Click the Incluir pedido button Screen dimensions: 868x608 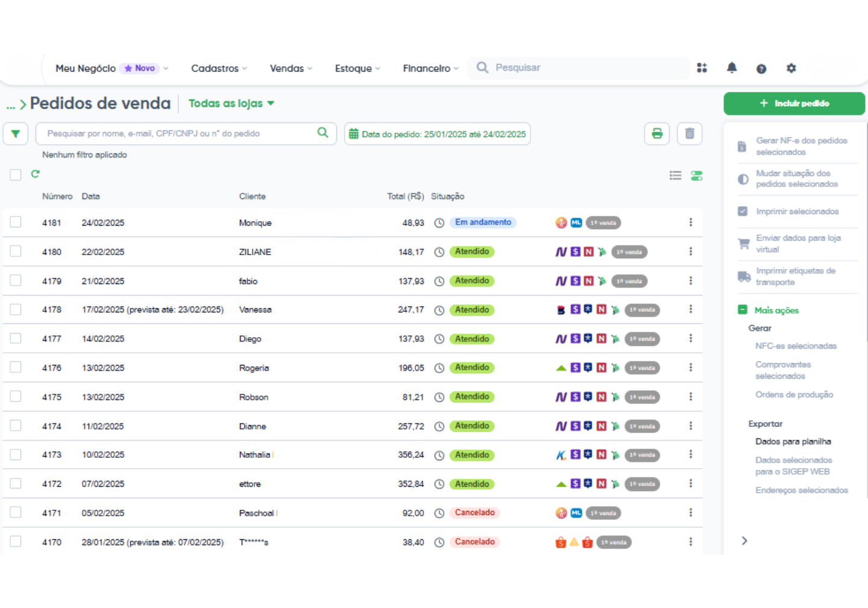(794, 104)
